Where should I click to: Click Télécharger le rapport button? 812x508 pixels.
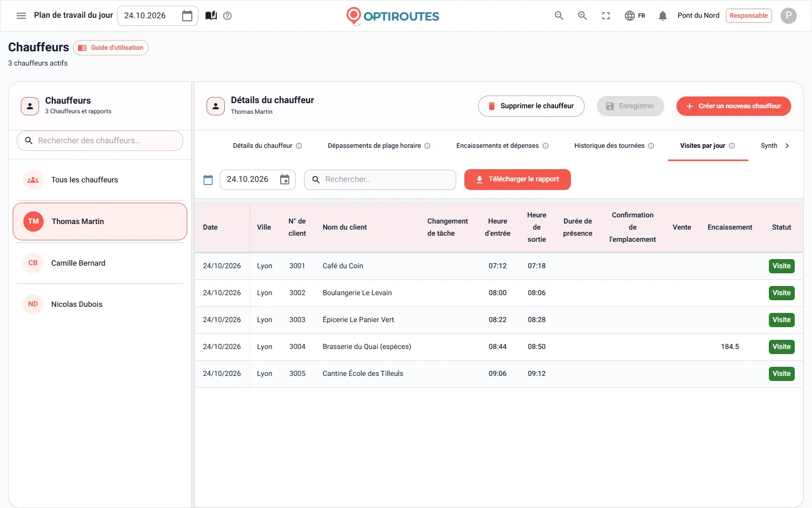(517, 179)
